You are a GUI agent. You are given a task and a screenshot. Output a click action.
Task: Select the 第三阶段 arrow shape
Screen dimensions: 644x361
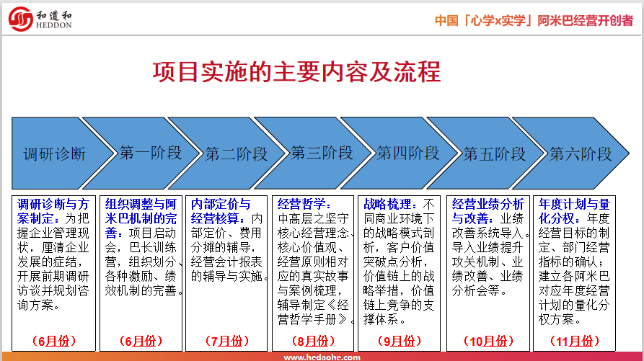click(x=314, y=153)
